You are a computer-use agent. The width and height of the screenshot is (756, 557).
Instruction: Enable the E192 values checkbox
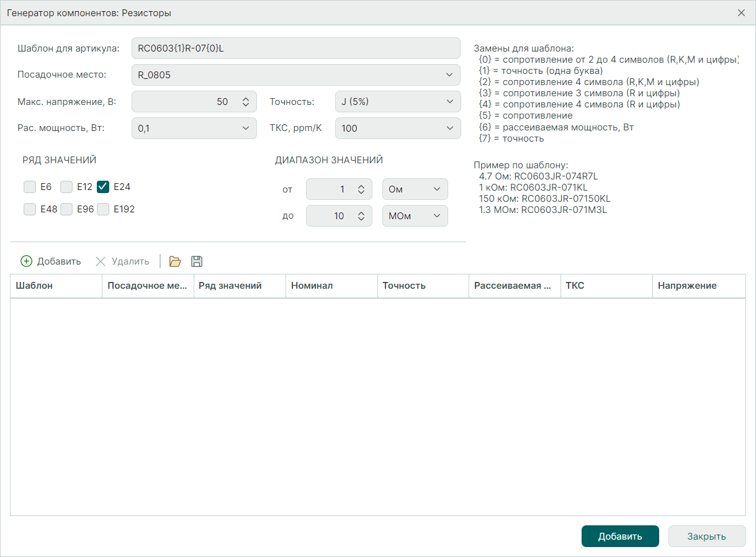(x=103, y=209)
